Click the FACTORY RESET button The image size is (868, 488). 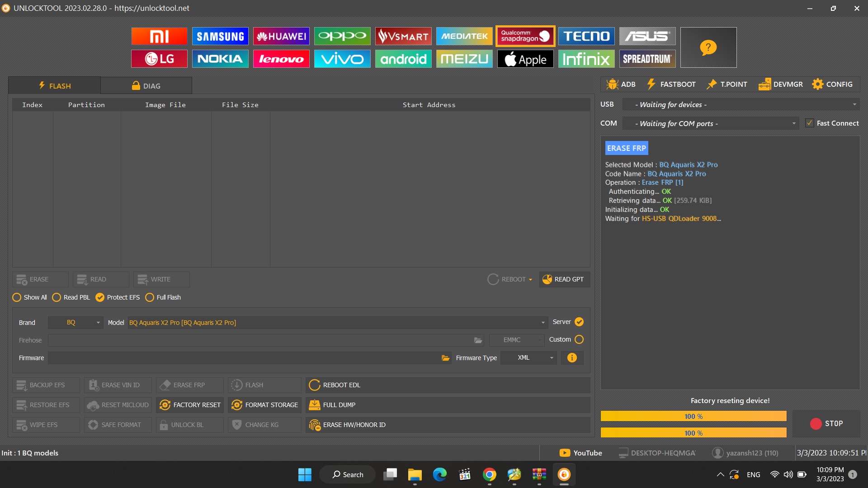pyautogui.click(x=190, y=405)
